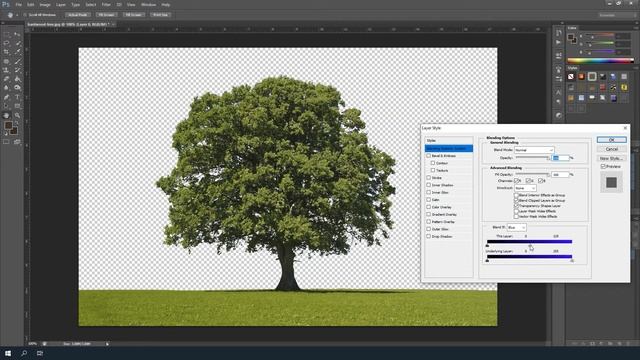The height and width of the screenshot is (360, 640).
Task: Toggle the Preview checkbox in Layer Style
Action: [603, 167]
